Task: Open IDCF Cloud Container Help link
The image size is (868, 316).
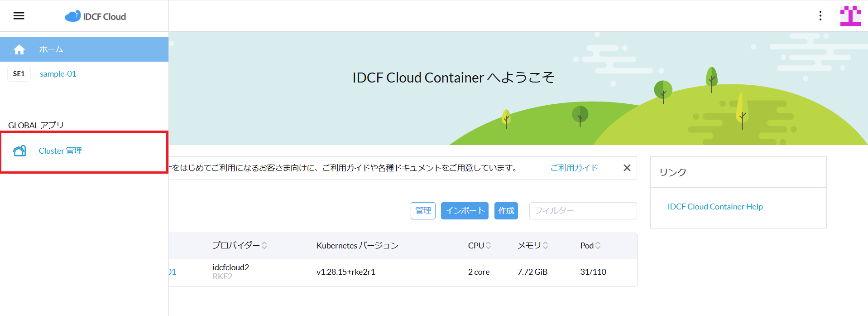Action: pyautogui.click(x=715, y=207)
